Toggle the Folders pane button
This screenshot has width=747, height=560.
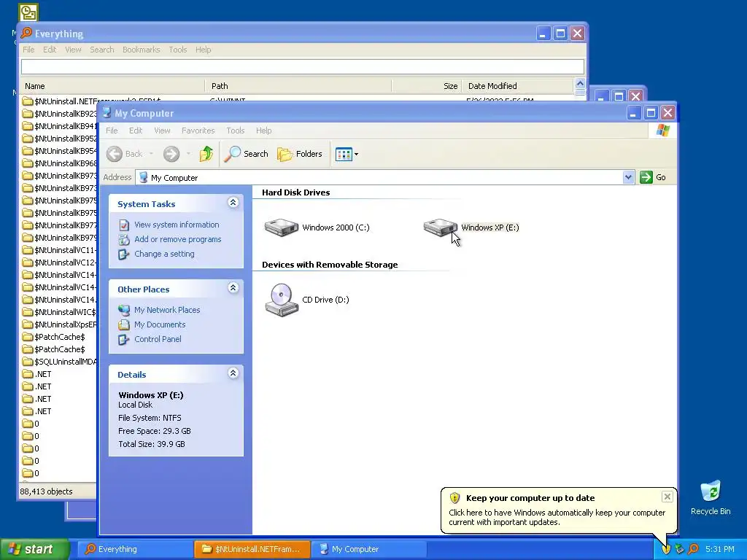coord(300,154)
